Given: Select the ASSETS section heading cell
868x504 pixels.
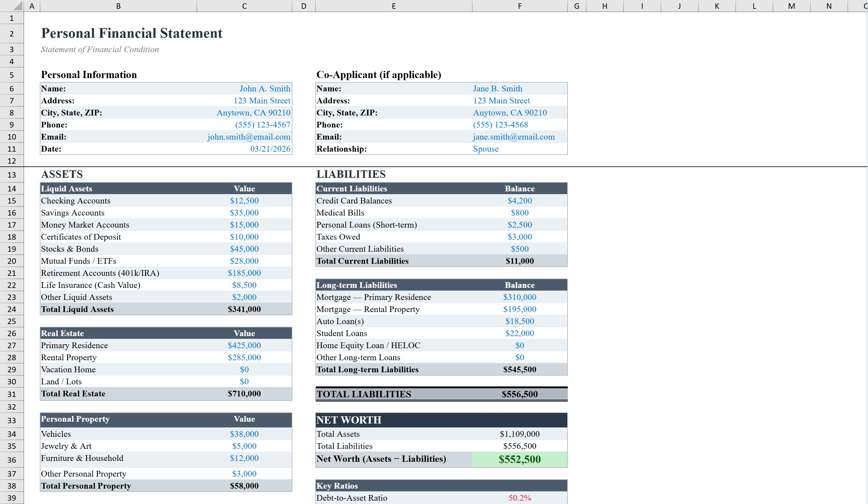Looking at the screenshot, I should (x=61, y=174).
